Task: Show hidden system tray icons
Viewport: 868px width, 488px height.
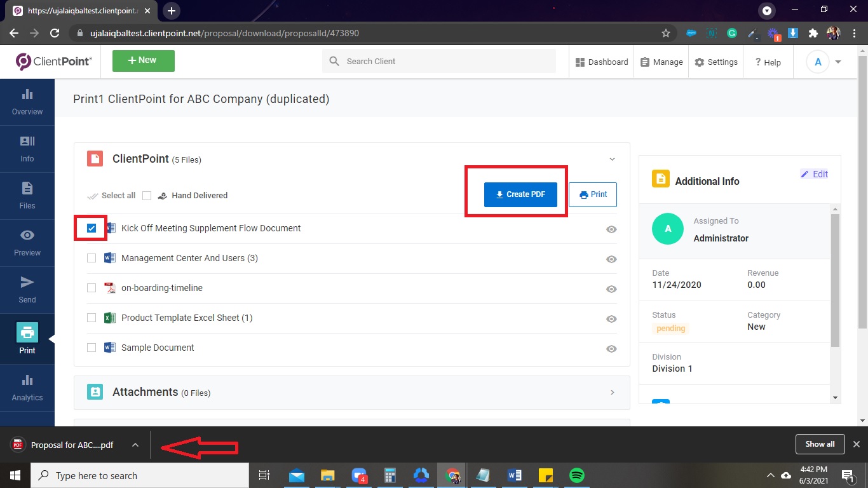Action: 770,475
